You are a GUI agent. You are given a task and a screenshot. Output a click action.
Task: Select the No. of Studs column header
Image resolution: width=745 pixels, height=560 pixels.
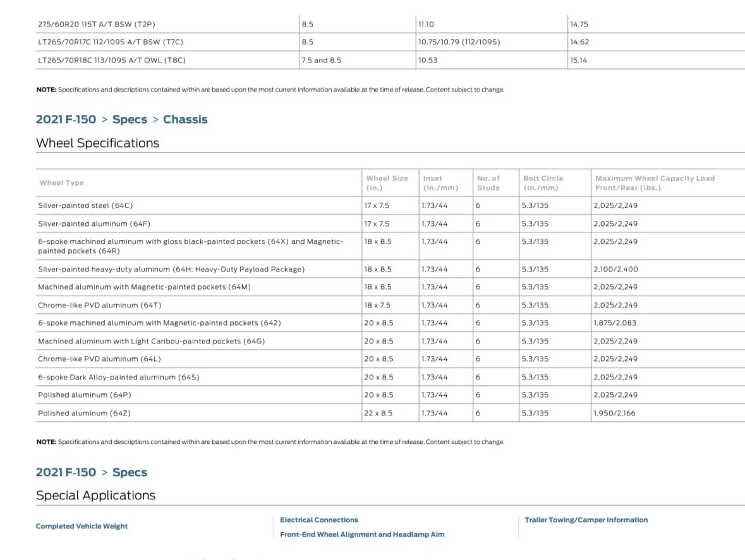pos(488,182)
